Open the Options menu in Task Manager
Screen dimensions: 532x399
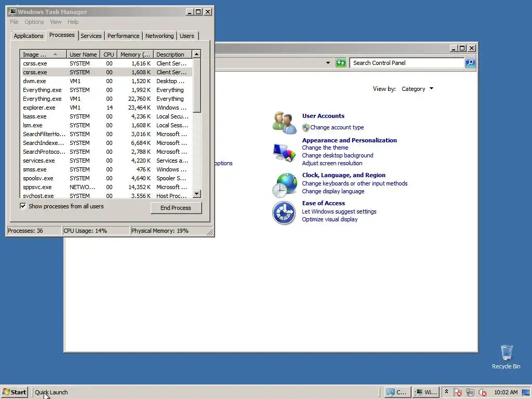[x=34, y=22]
